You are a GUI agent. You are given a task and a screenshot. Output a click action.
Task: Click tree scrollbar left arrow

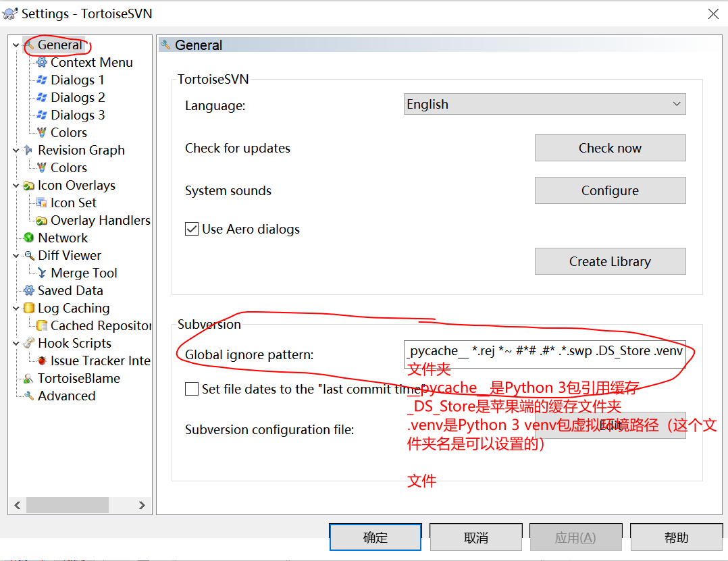tap(17, 506)
